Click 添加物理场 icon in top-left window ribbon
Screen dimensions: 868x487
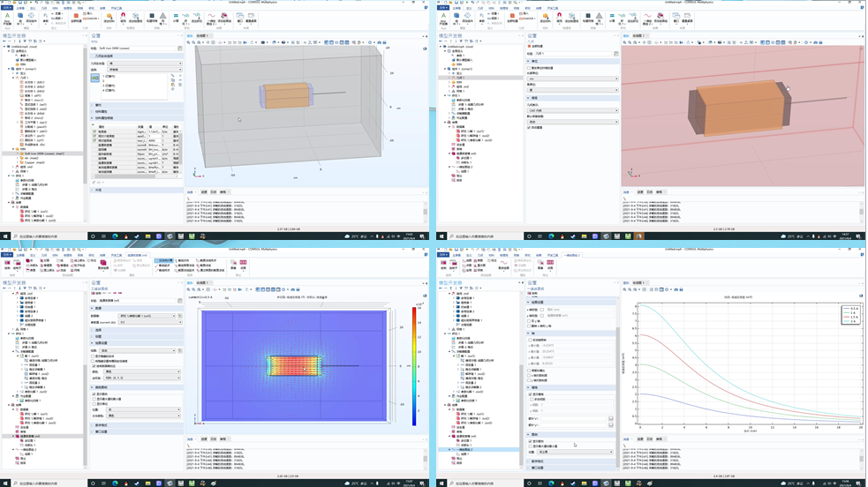coord(135,16)
